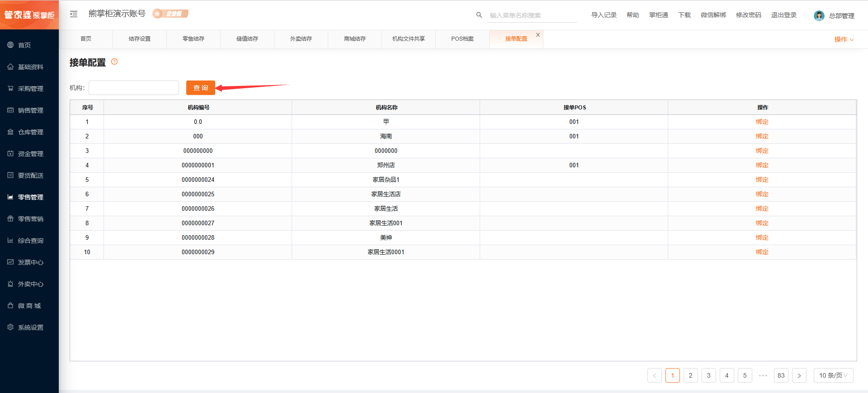This screenshot has height=393, width=868.
Task: Go to page 3
Action: (709, 375)
